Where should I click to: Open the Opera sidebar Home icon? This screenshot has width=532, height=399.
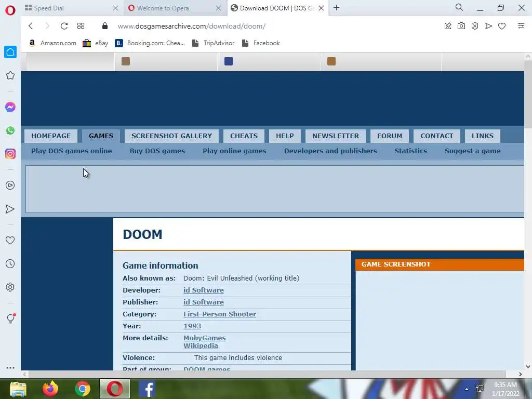[x=10, y=52]
